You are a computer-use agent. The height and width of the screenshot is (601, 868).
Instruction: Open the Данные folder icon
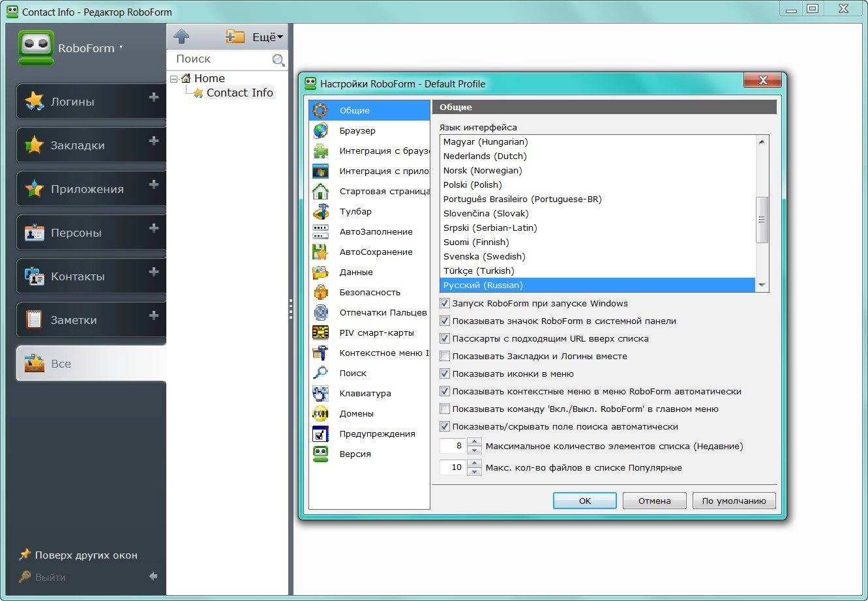pyautogui.click(x=320, y=272)
